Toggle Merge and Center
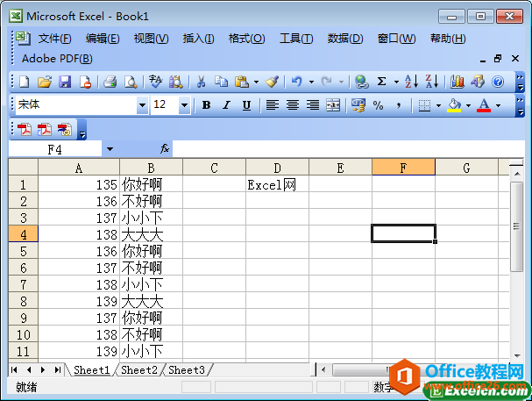532x401 pixels. pos(333,105)
